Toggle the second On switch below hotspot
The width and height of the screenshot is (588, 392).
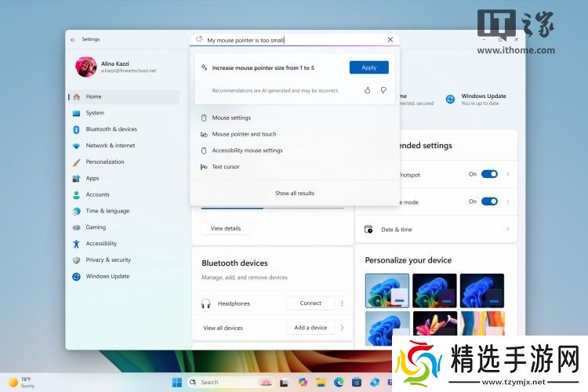(489, 201)
